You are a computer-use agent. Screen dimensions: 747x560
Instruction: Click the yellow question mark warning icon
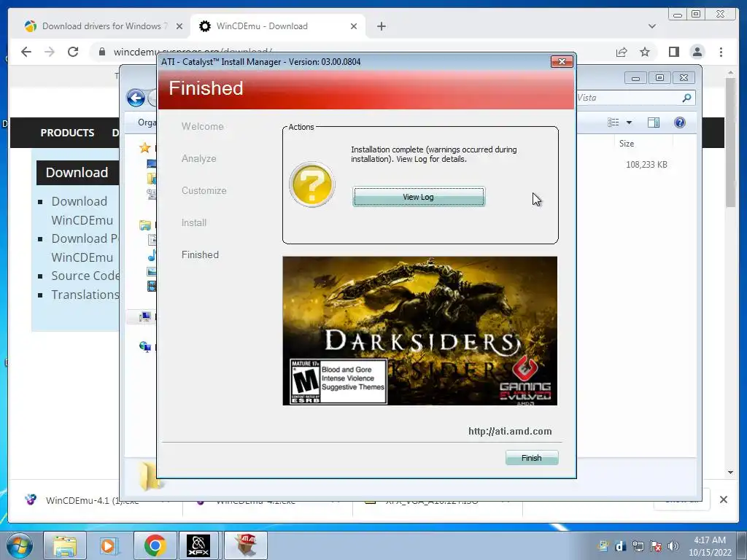pos(312,184)
